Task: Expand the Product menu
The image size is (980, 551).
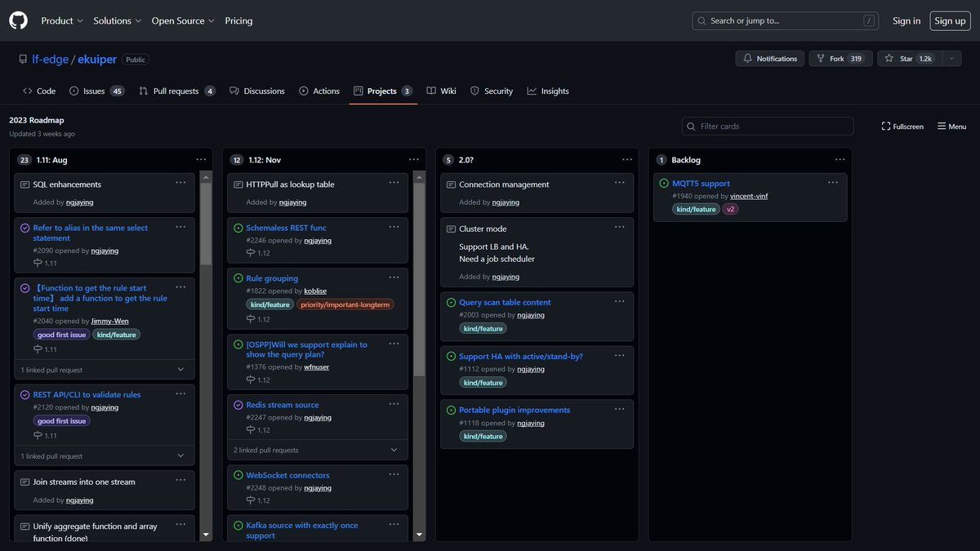Action: [62, 20]
